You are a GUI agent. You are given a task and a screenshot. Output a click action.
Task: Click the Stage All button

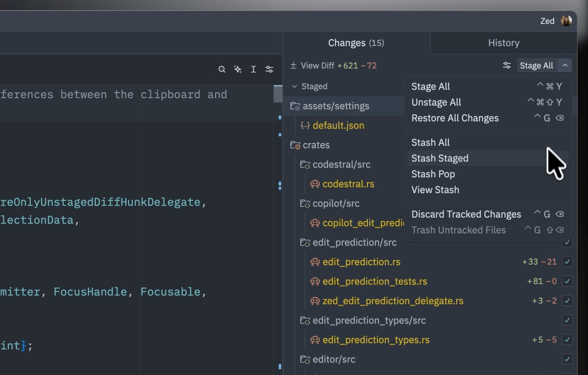(x=537, y=65)
